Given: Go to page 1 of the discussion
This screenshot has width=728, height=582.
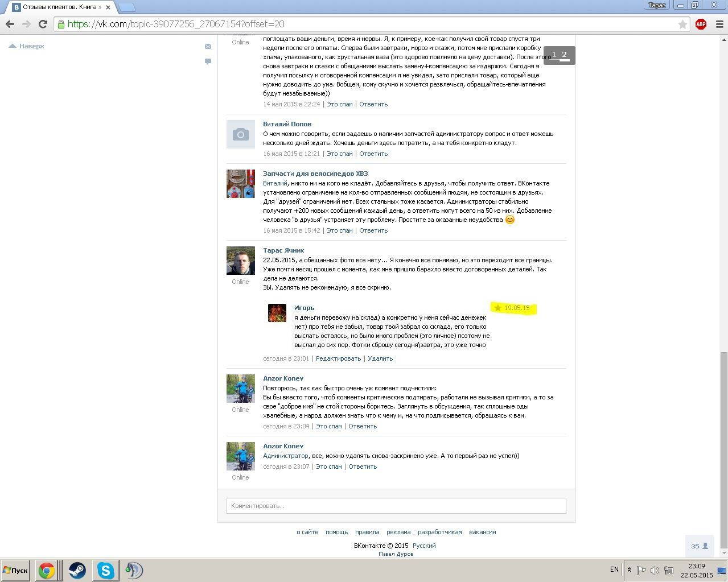Looking at the screenshot, I should pos(554,55).
